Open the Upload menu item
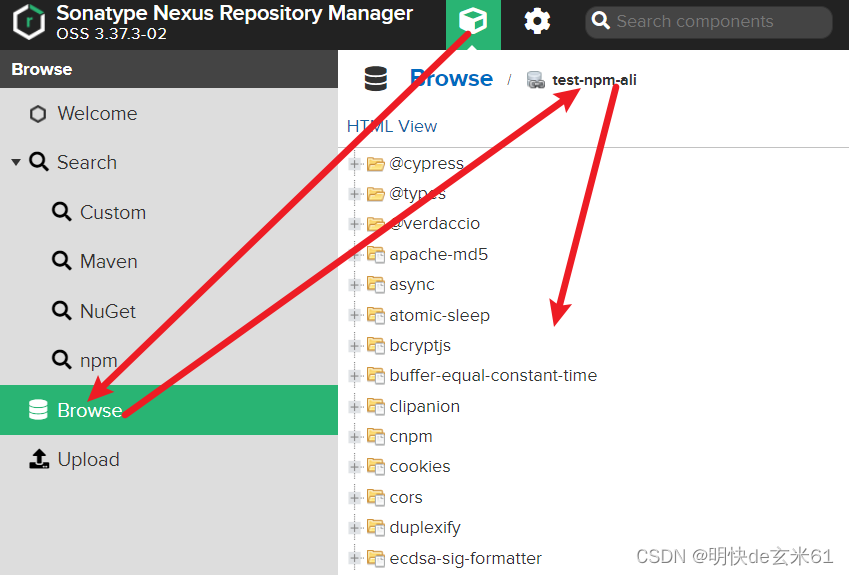Screen dimensions: 849x575 (88, 460)
